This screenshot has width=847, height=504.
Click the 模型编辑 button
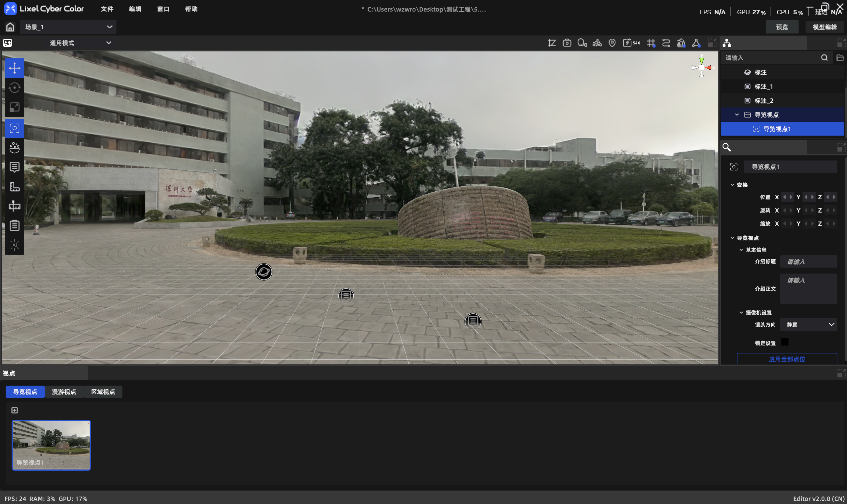[824, 27]
